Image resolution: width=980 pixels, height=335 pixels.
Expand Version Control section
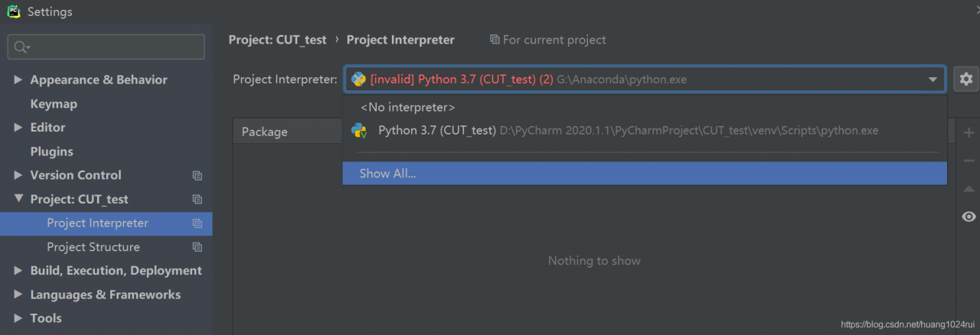18,175
